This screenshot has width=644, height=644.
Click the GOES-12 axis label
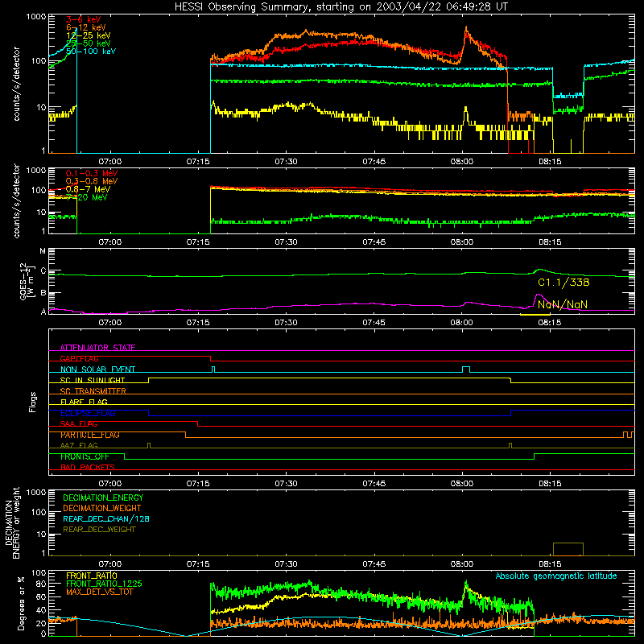[x=27, y=281]
